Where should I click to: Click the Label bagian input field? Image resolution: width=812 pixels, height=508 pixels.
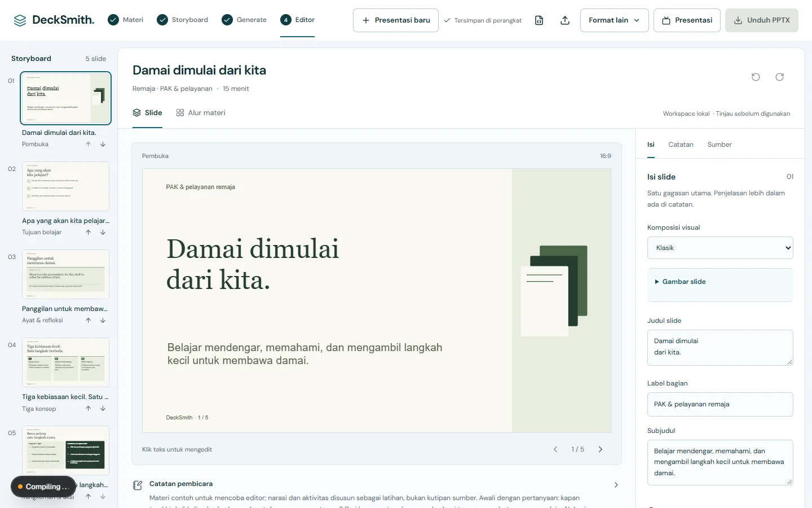pos(720,404)
